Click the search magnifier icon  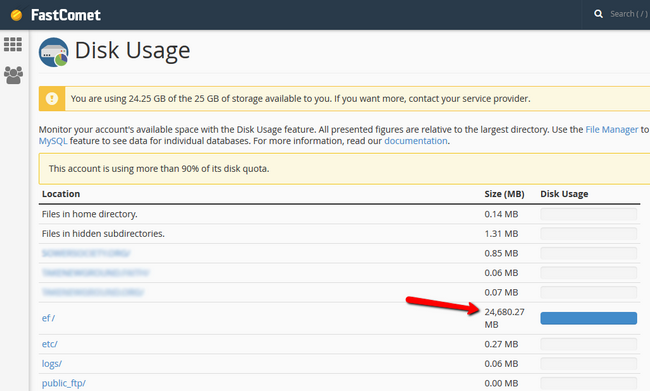click(598, 14)
